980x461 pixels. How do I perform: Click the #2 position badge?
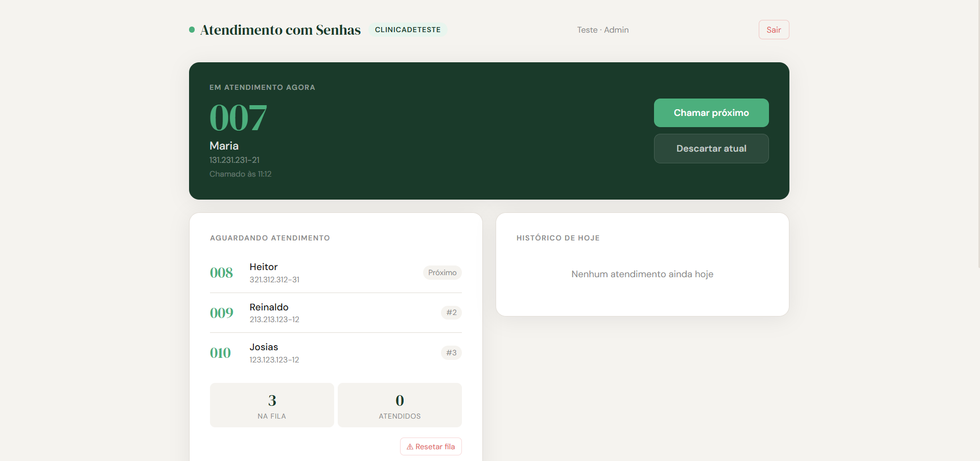(x=451, y=312)
